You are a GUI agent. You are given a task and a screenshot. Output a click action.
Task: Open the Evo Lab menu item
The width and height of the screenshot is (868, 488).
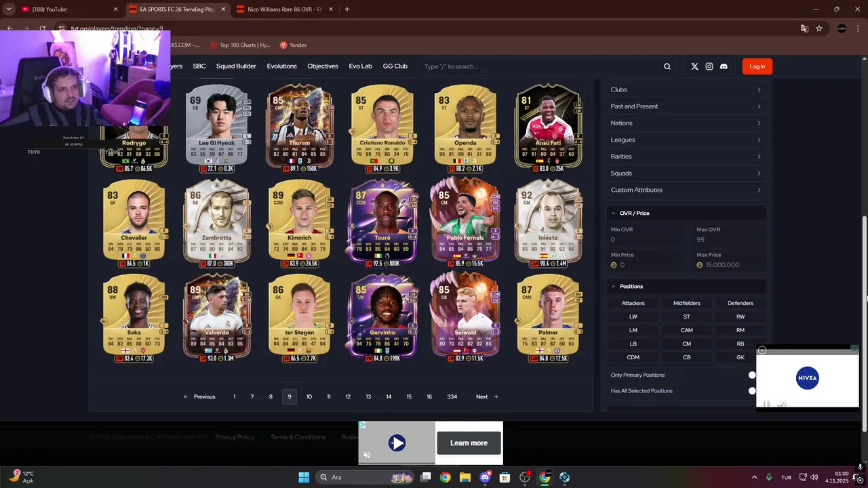pos(361,66)
